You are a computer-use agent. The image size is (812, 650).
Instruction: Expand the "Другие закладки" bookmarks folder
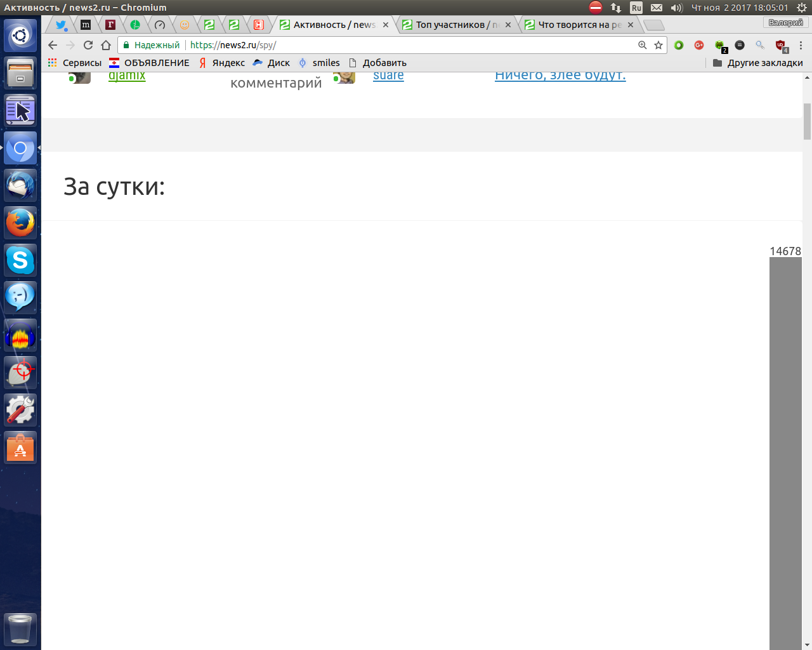pyautogui.click(x=758, y=63)
